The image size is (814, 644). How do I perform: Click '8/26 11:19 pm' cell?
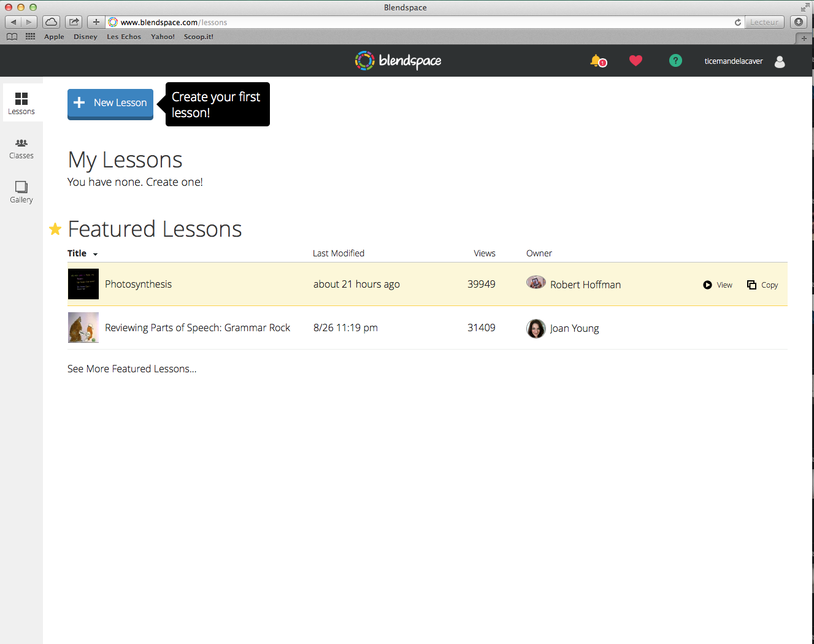click(x=345, y=328)
